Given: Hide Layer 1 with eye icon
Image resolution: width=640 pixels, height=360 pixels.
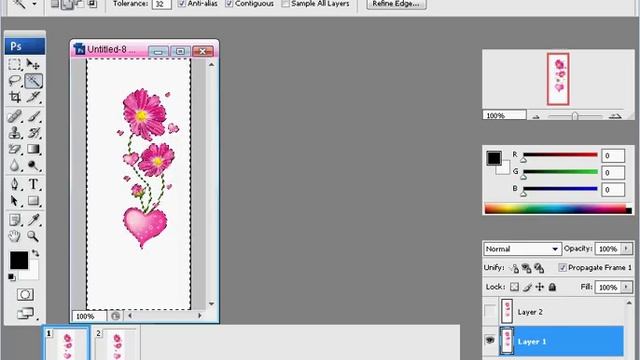Looking at the screenshot, I should [490, 340].
